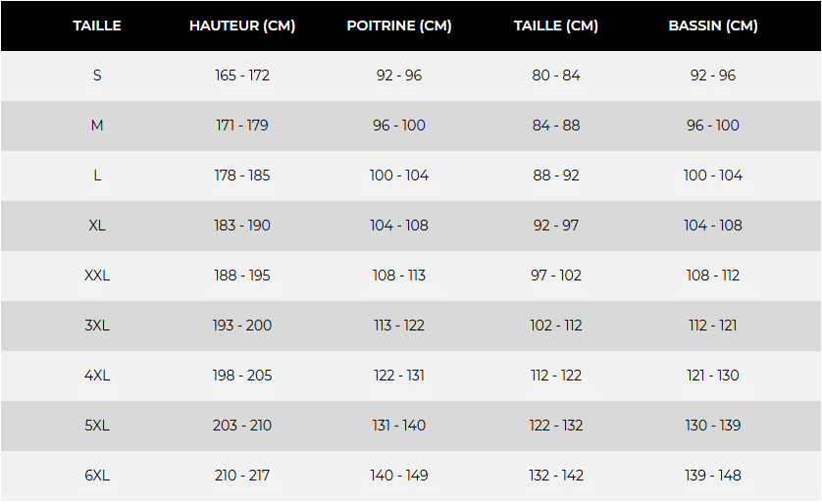
Task: Click the height value 165 - 172
Action: [x=242, y=76]
